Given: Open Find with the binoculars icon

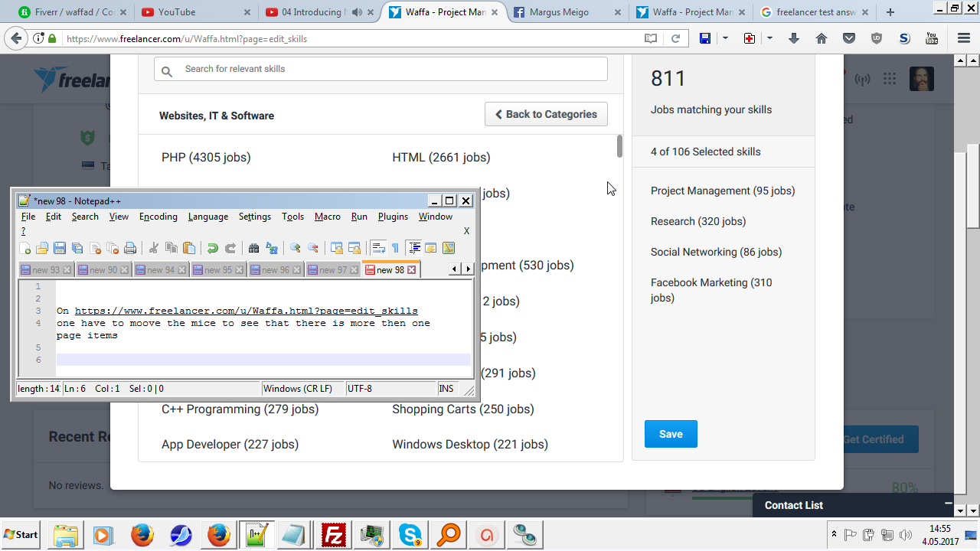Looking at the screenshot, I should [253, 248].
